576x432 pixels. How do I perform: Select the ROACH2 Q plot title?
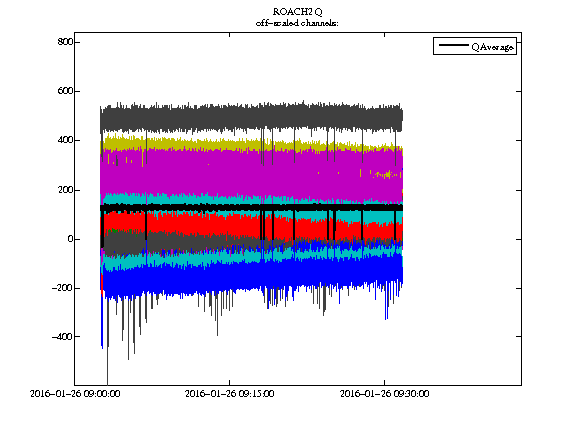point(298,12)
